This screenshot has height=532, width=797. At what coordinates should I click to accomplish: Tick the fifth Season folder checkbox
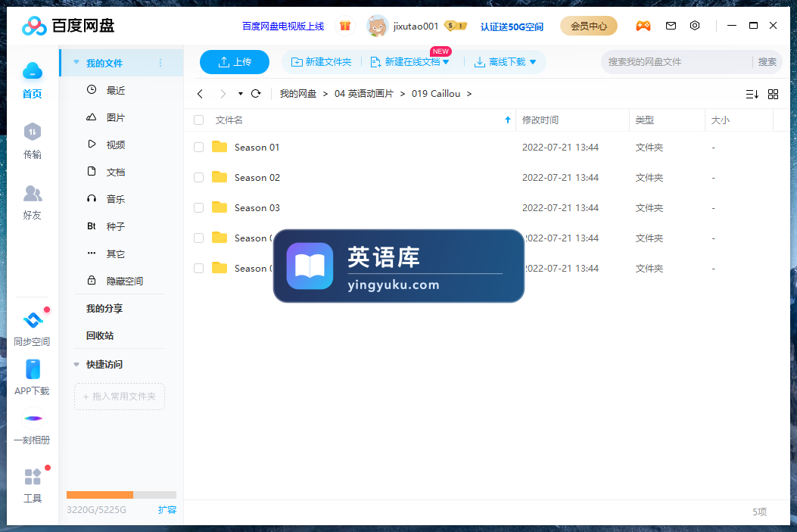coord(199,269)
